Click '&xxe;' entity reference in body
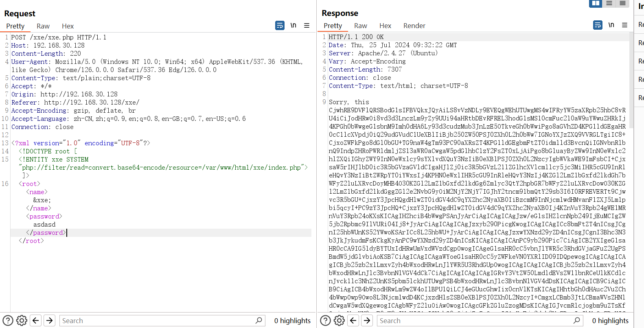644x328 pixels. [x=42, y=200]
